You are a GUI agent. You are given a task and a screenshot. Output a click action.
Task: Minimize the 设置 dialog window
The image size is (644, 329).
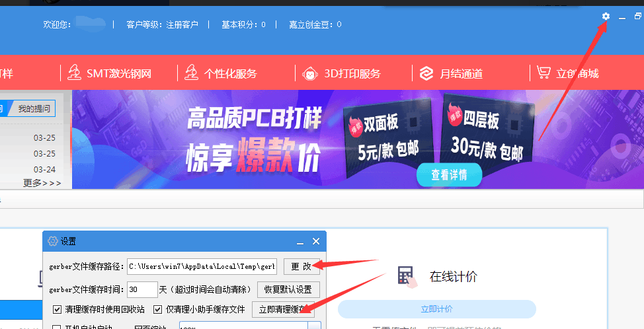click(300, 242)
